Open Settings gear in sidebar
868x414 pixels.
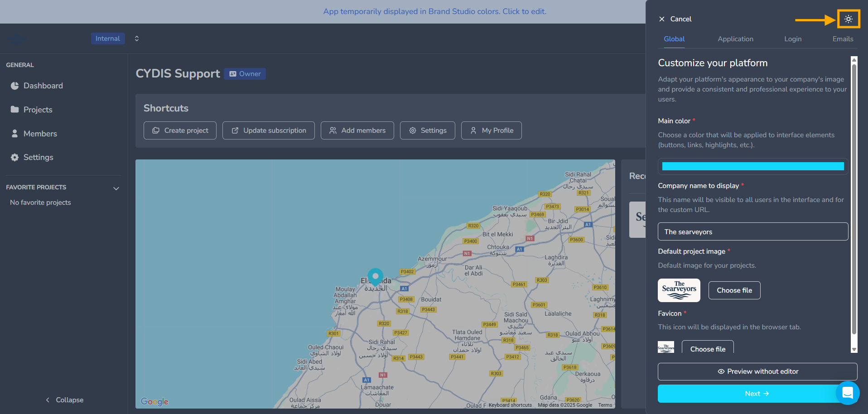tap(38, 157)
